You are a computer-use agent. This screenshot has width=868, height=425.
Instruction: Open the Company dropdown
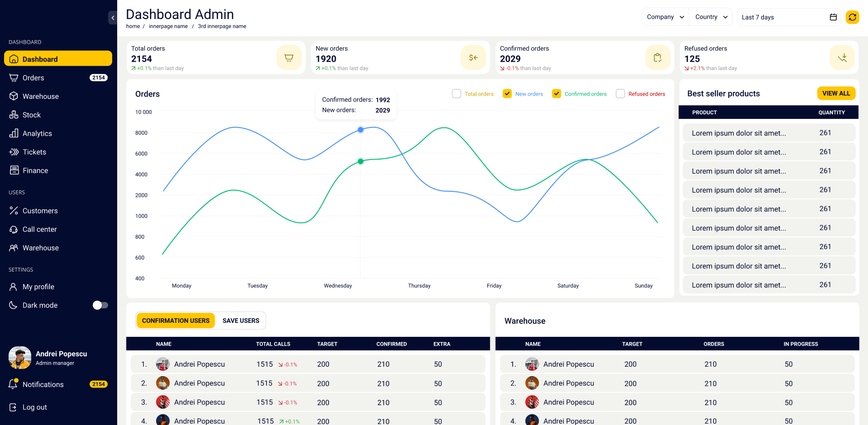click(x=665, y=17)
